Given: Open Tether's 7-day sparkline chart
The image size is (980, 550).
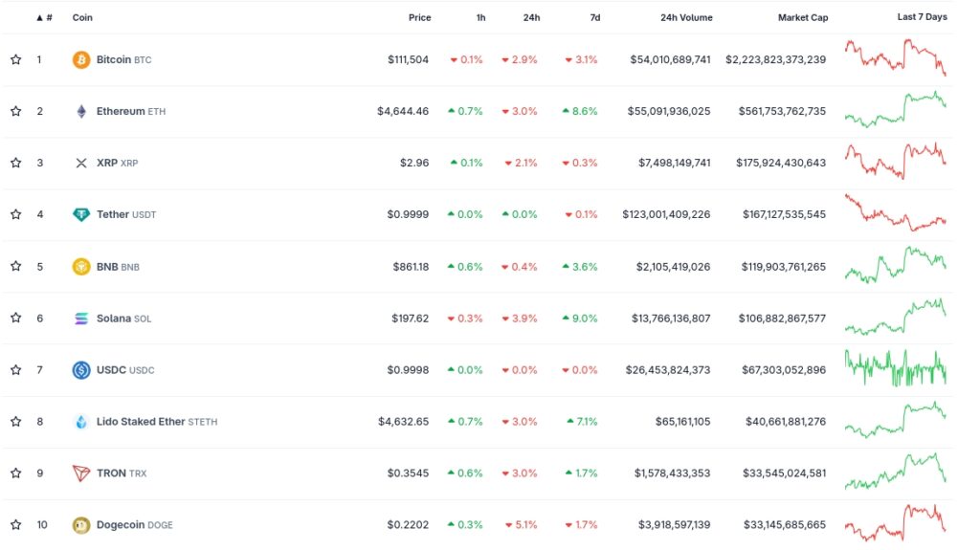Looking at the screenshot, I should (x=896, y=212).
